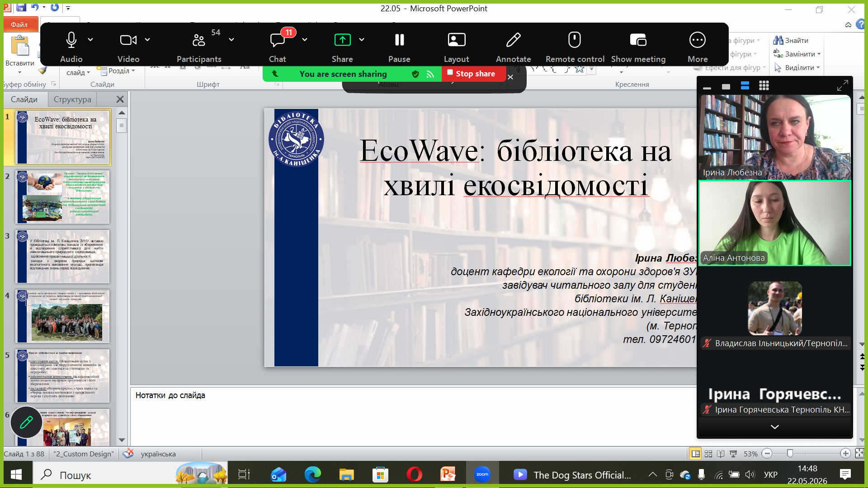Open the Windows Start menu

click(16, 474)
